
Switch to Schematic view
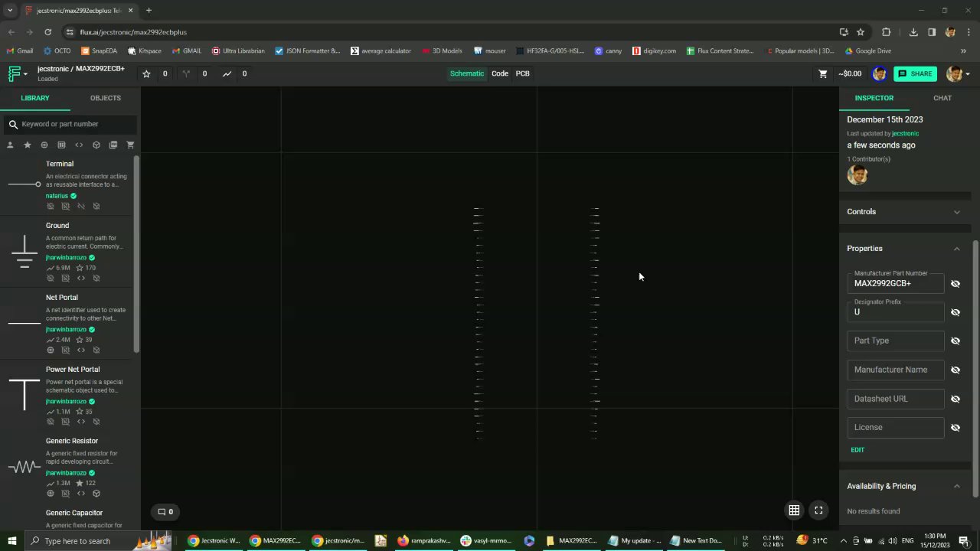[467, 73]
